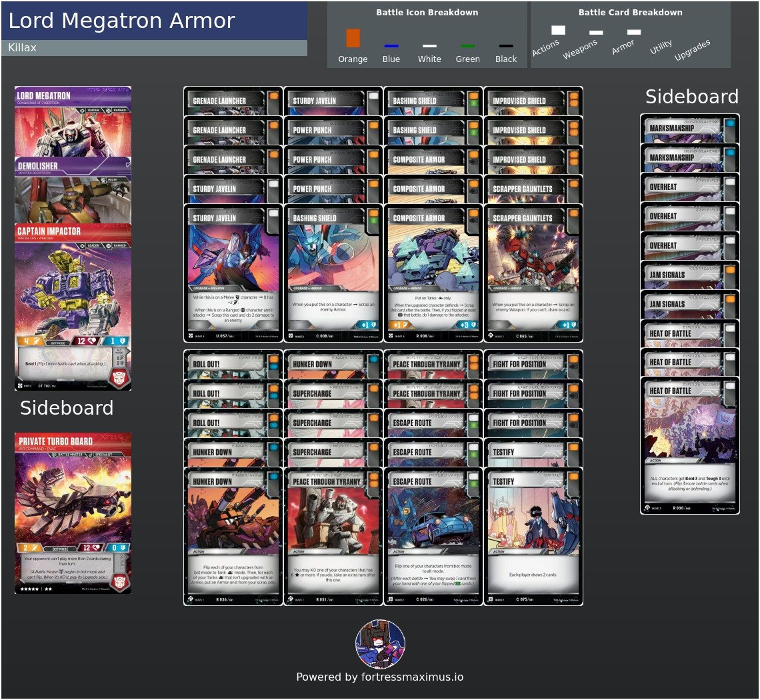Click the Bold 1 ability text on Captain Impactor

[x=65, y=363]
